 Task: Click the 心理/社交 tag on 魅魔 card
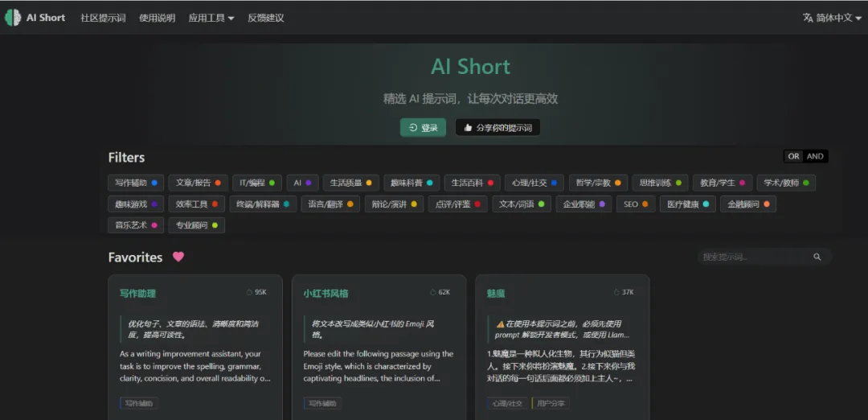click(508, 403)
